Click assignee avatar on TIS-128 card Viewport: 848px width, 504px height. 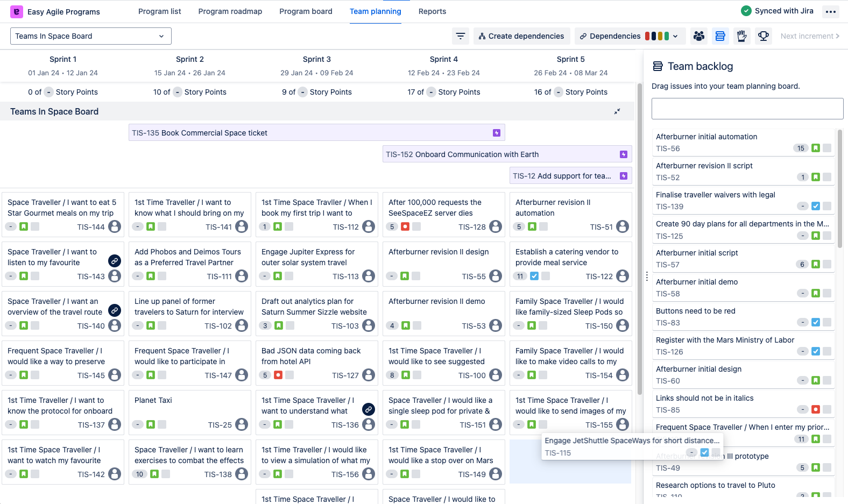(x=496, y=226)
